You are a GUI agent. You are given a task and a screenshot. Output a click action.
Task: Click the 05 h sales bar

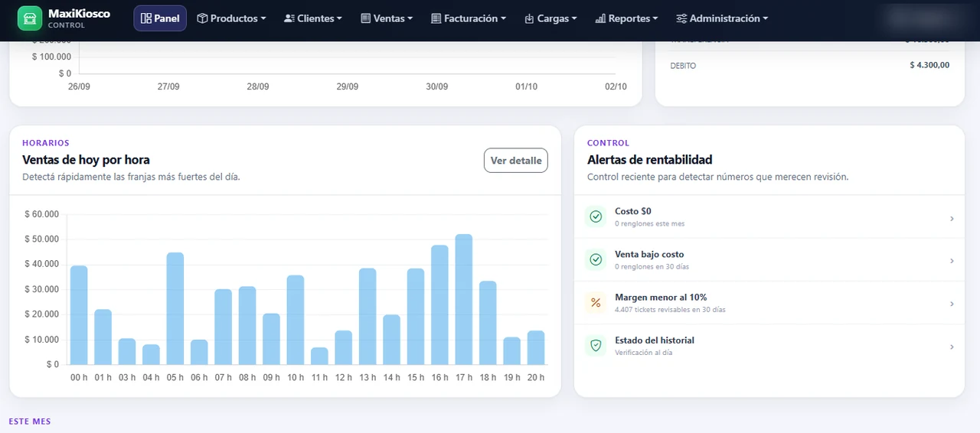coord(175,308)
